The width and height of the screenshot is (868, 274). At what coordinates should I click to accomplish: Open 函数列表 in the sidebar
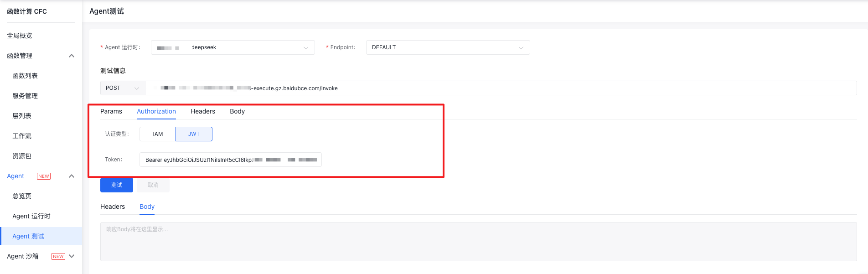tap(25, 76)
